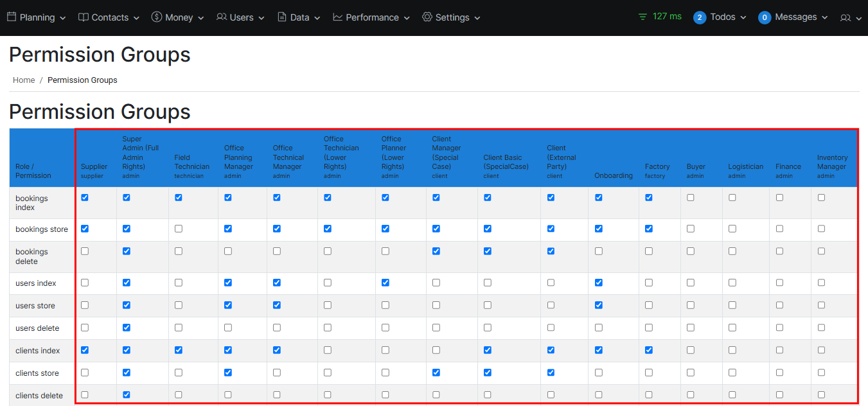The height and width of the screenshot is (406, 868).
Task: Open the Money menu
Action: (179, 17)
